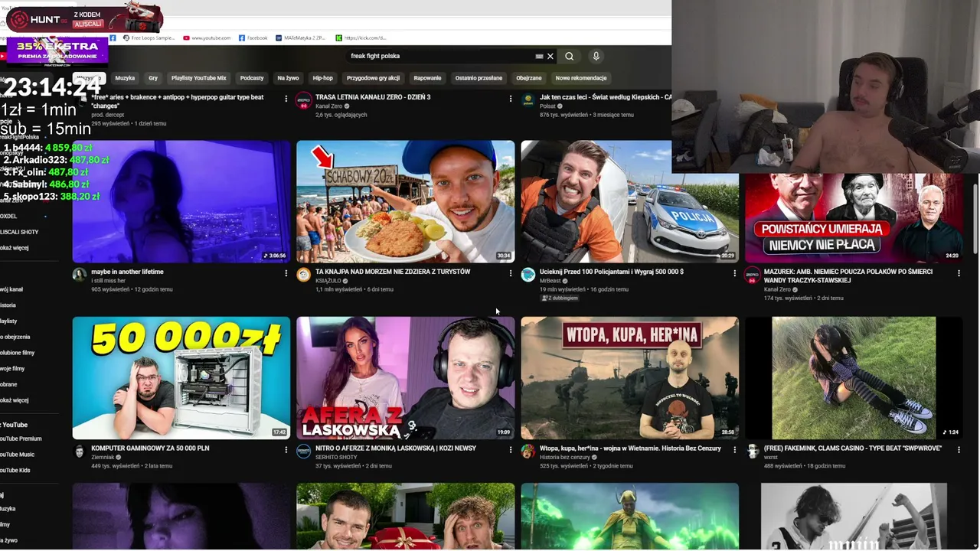
Task: Open video title 'TA KNAJPA NAD MORZEM NIE ZDZIERA Z TURYSTÓW'
Action: (393, 272)
